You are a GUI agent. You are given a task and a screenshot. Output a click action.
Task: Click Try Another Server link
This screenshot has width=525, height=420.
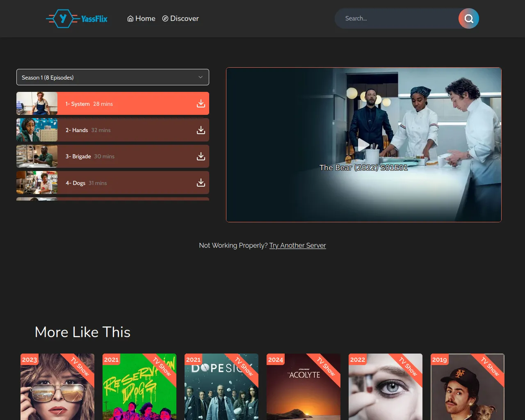pos(297,245)
